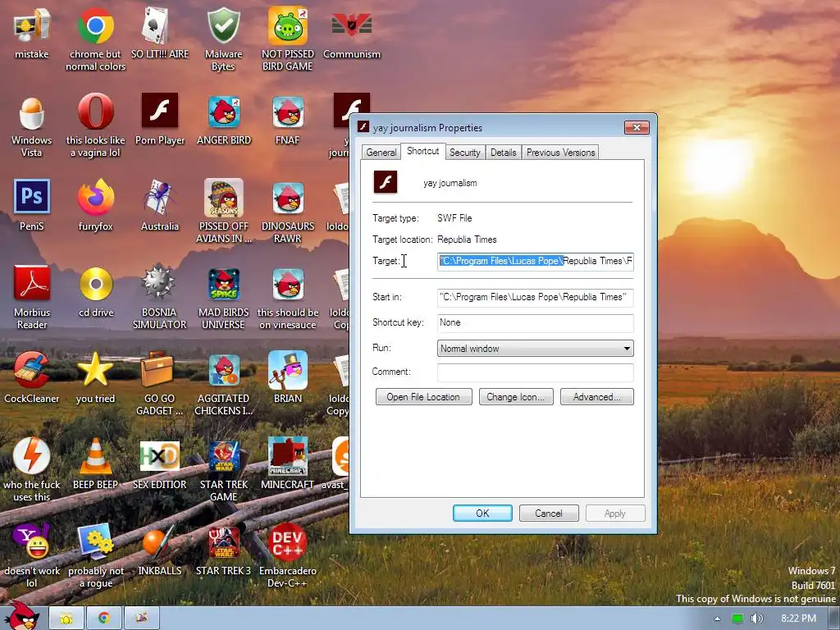Click Cancel in Properties dialog
Screen dimensions: 840x630
click(x=549, y=514)
